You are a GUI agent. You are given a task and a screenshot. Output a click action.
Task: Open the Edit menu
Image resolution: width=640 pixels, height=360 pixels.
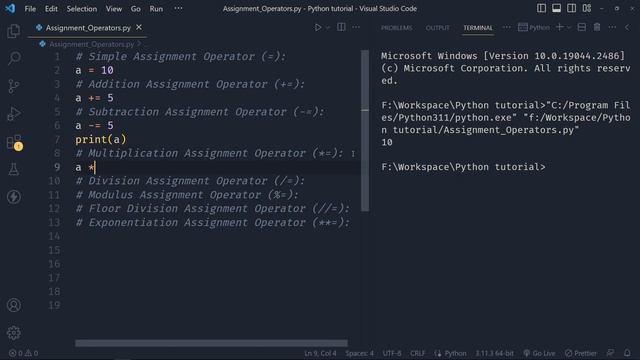point(51,9)
